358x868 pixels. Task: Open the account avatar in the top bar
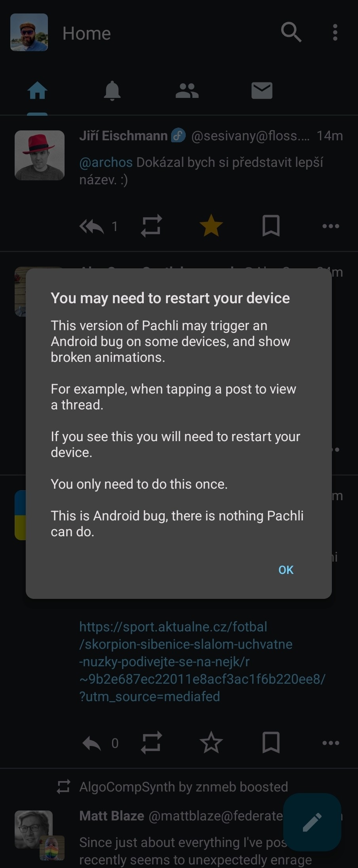[29, 33]
